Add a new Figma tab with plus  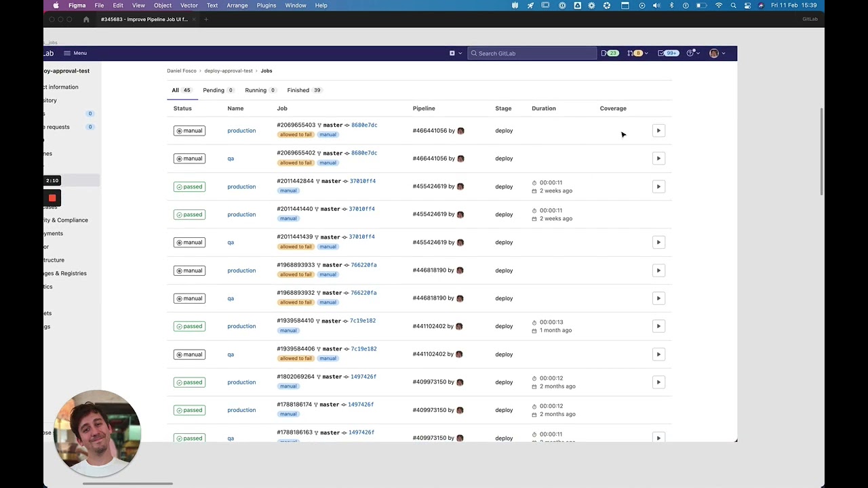(x=206, y=20)
